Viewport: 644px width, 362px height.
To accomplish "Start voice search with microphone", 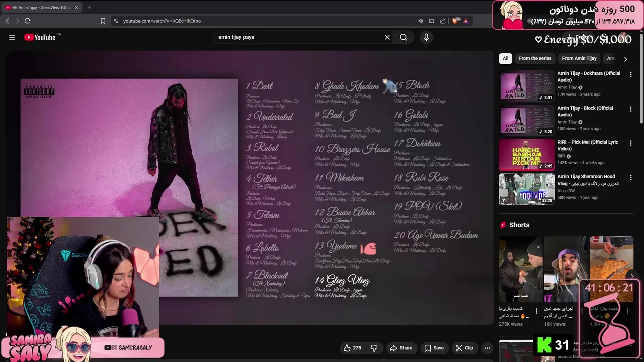I will (426, 37).
